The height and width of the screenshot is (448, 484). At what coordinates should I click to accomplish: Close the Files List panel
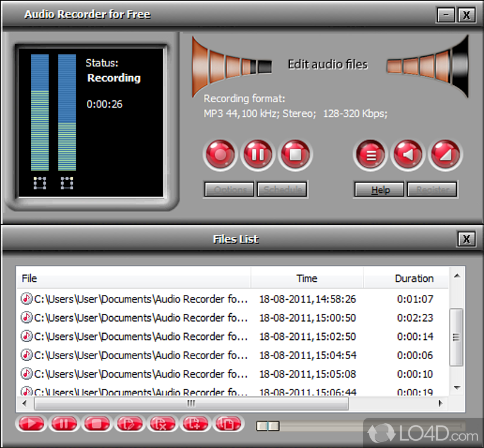pos(466,239)
